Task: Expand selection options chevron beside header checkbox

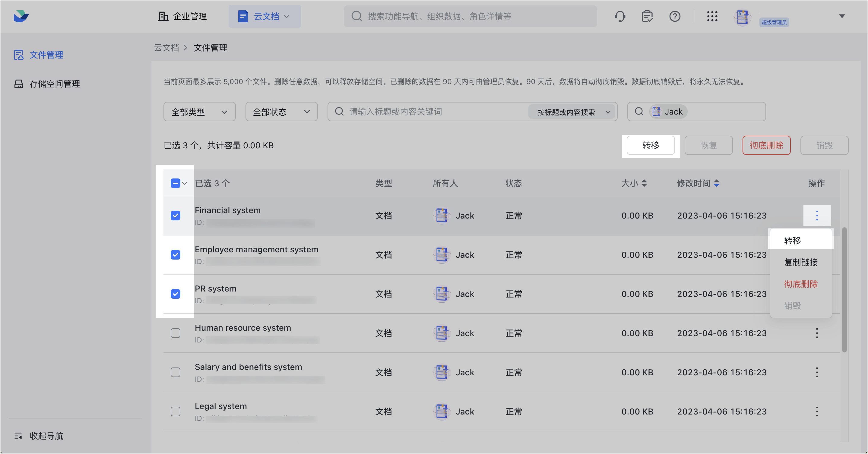Action: pos(185,183)
